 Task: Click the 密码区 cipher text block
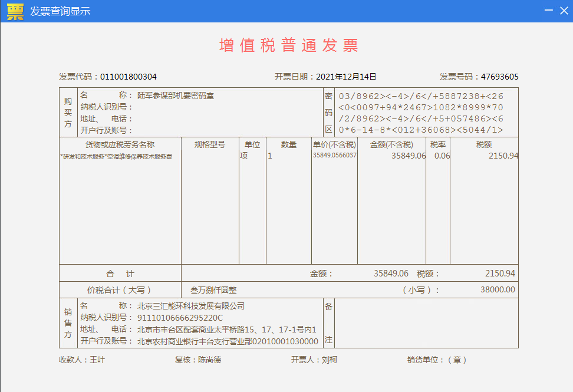tap(421, 113)
